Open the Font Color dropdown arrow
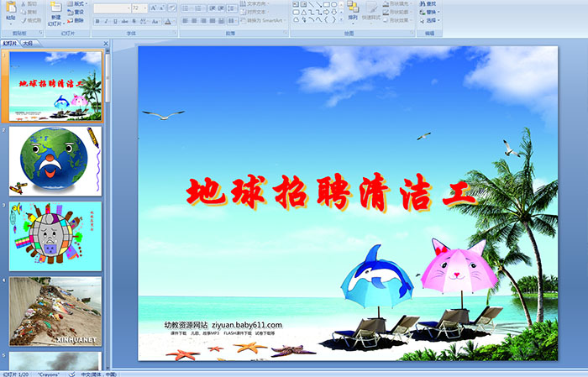The width and height of the screenshot is (588, 377). click(175, 21)
